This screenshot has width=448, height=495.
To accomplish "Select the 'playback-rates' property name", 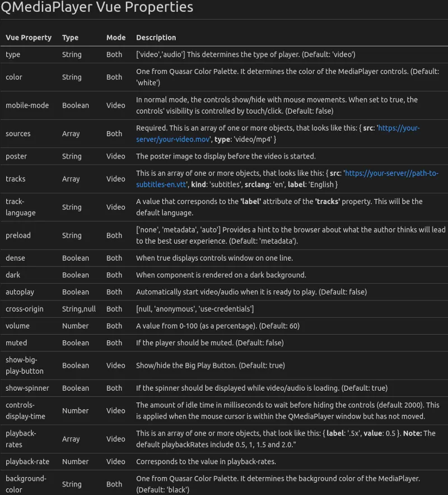I will [21, 439].
